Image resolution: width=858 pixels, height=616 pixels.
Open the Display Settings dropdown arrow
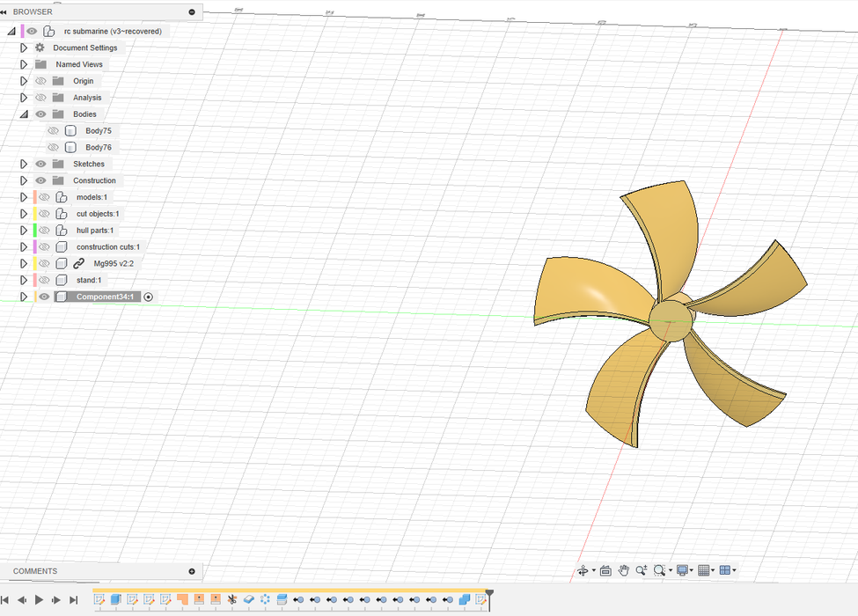(692, 570)
